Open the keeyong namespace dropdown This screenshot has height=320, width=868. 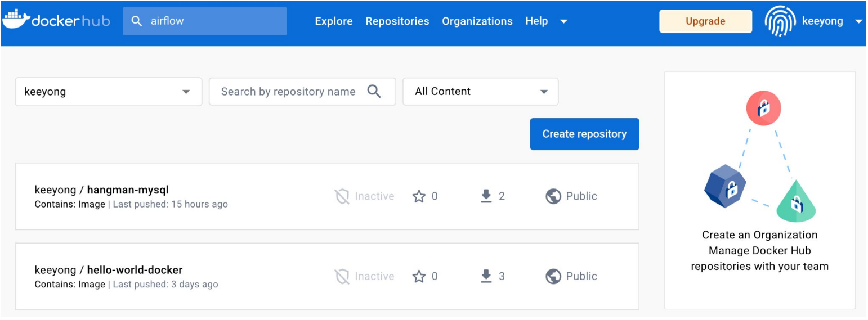coord(108,92)
